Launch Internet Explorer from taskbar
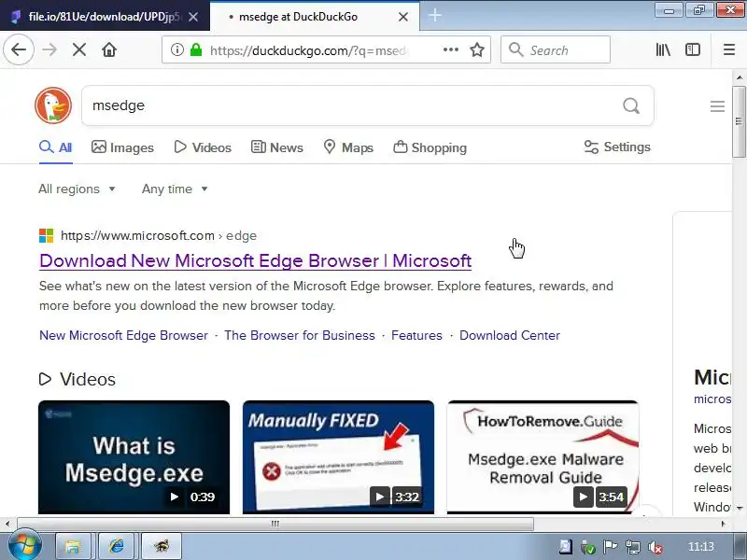747x560 pixels. point(116,546)
